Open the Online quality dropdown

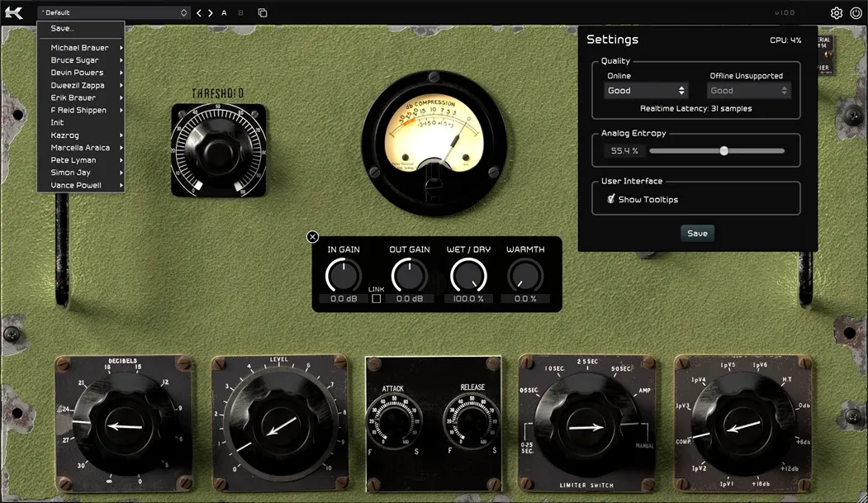pos(646,90)
